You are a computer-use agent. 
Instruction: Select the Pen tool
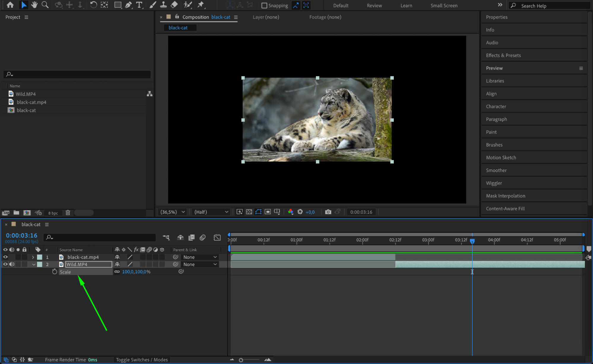click(x=128, y=5)
